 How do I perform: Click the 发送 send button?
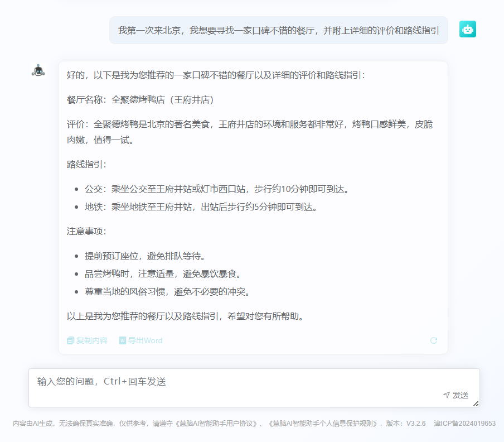click(456, 395)
